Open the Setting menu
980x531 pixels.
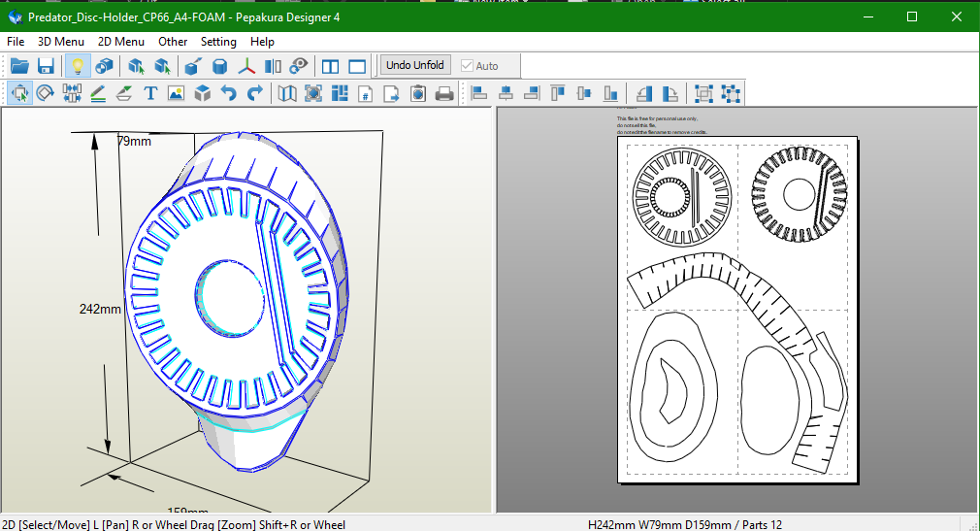[218, 42]
